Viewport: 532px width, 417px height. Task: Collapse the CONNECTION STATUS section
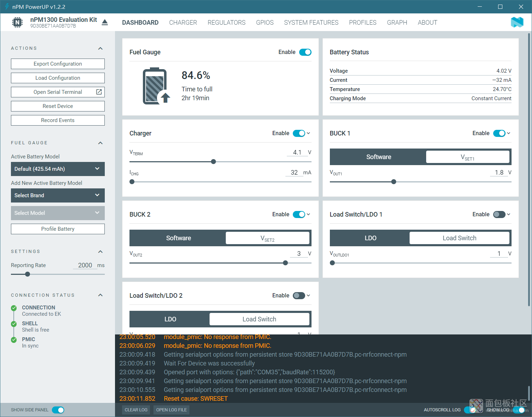101,295
